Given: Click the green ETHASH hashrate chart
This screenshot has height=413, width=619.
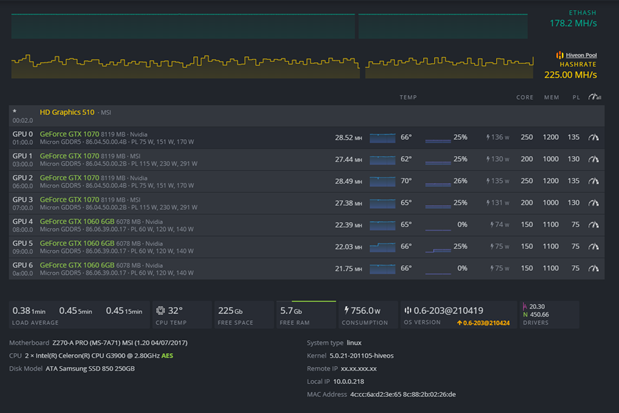Looking at the screenshot, I should [x=269, y=26].
